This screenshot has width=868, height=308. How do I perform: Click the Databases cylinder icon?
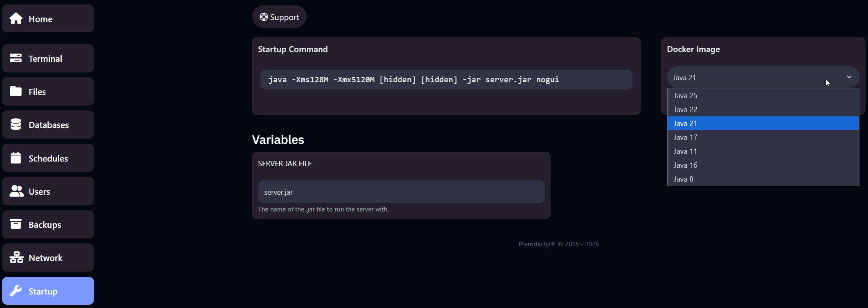[16, 124]
